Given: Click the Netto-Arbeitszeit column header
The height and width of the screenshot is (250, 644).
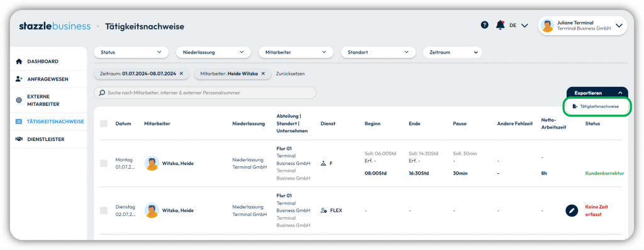Looking at the screenshot, I should 553,124.
